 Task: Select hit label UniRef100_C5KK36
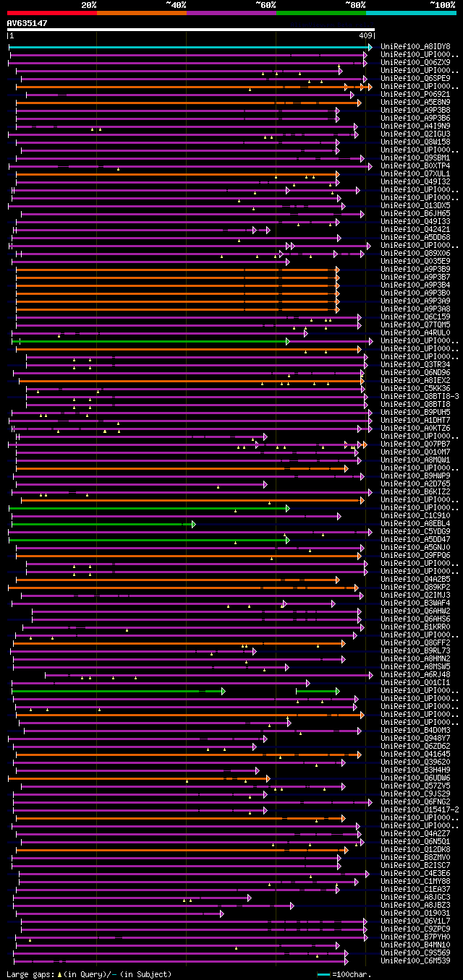[417, 389]
